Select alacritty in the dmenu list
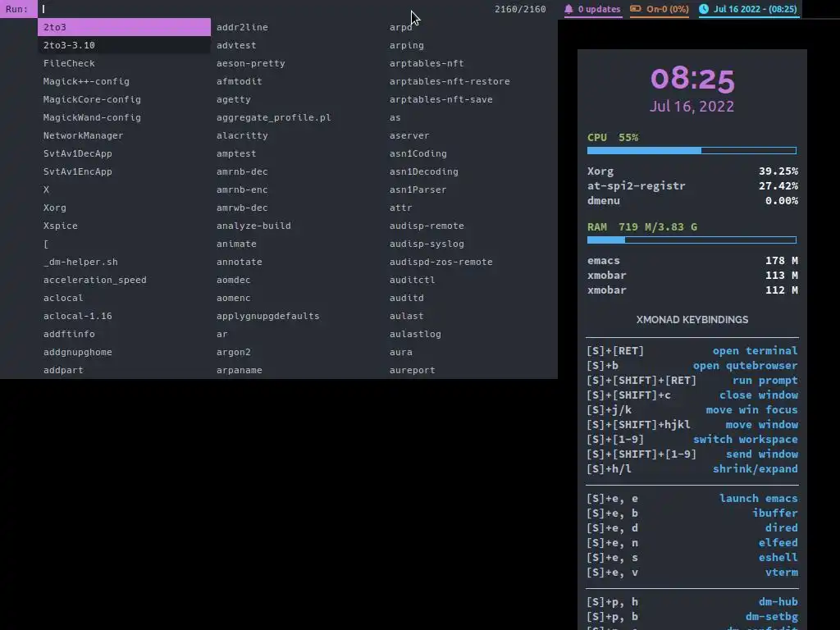840x630 pixels. tap(242, 135)
